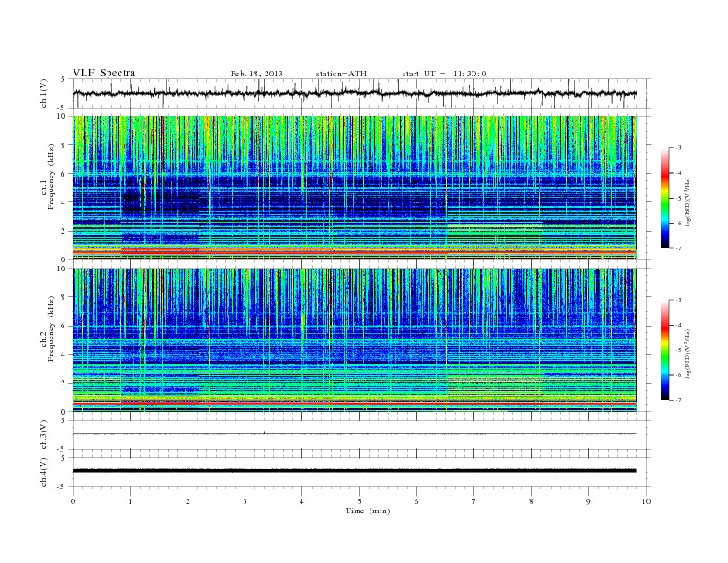Click the "-4" tick on ch.2 color bar
This screenshot has height=563, width=728.
[x=677, y=325]
